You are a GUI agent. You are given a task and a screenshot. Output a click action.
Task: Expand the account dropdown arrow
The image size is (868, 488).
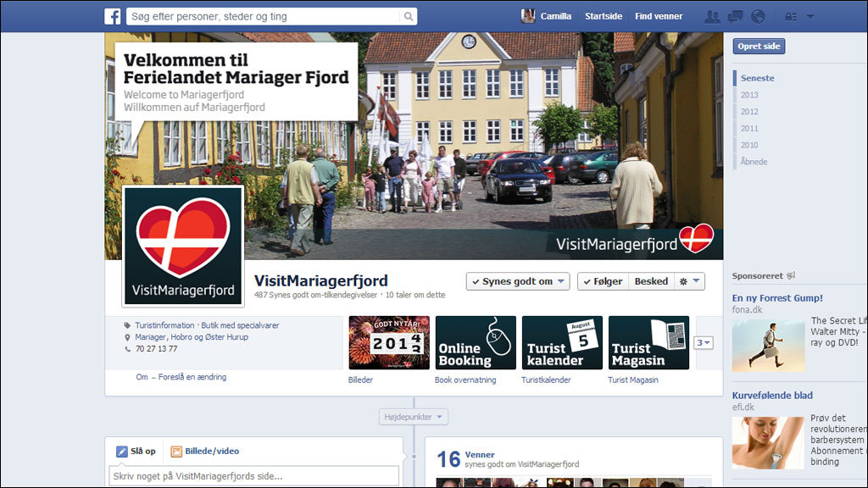(x=810, y=17)
